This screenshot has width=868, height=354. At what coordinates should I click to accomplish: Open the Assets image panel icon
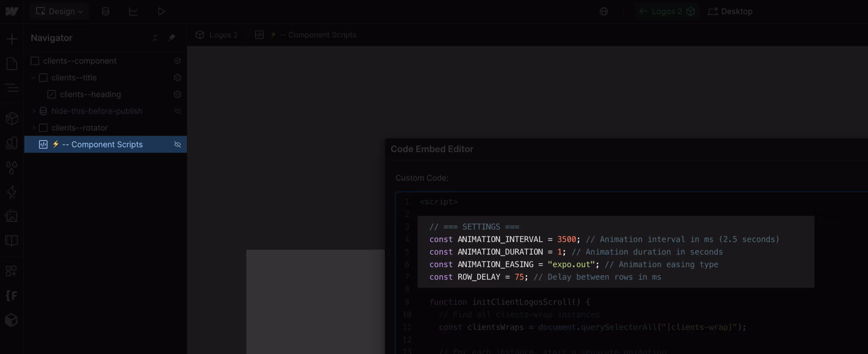[x=12, y=216]
